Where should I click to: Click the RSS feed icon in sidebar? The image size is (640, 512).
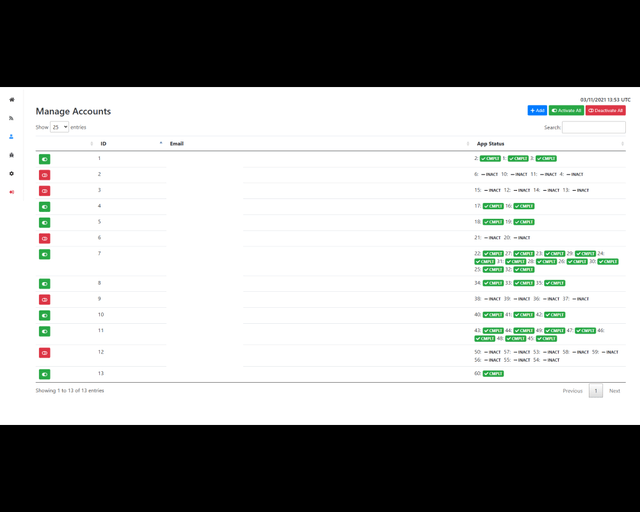click(x=12, y=118)
